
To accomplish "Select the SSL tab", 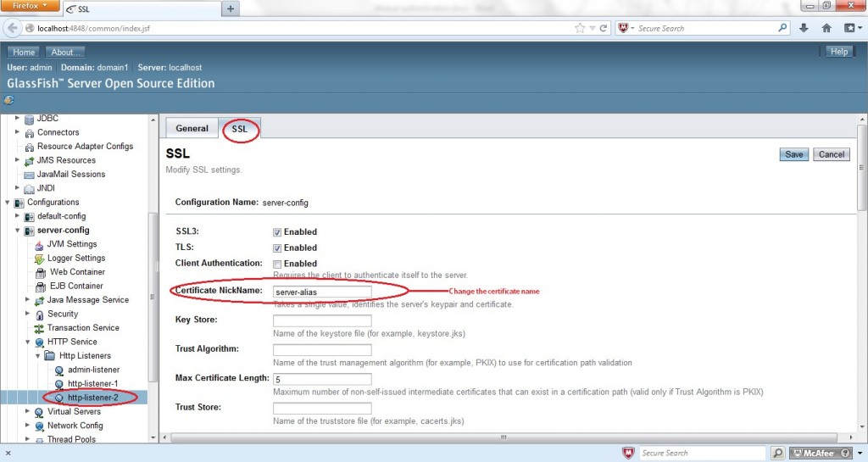I will point(239,128).
